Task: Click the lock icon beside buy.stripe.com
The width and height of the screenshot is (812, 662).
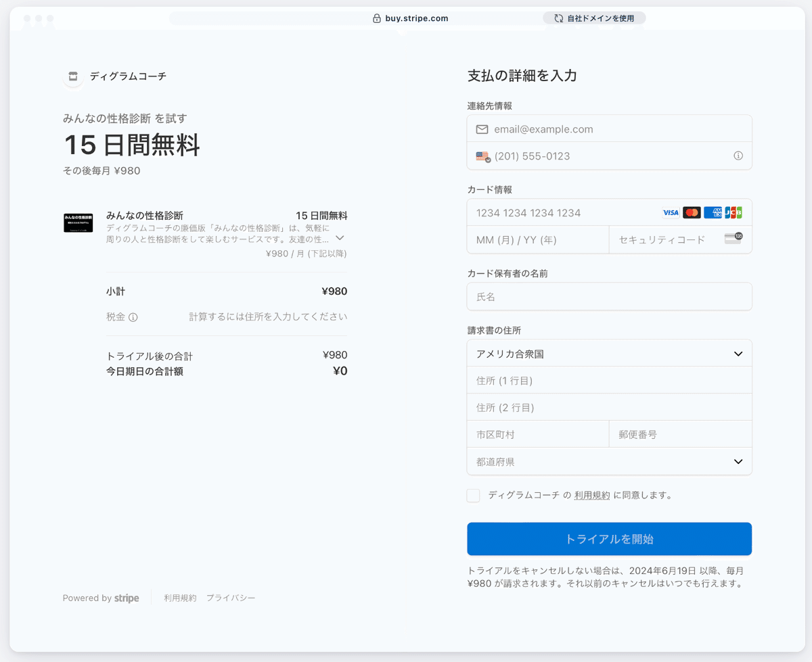Action: point(376,18)
